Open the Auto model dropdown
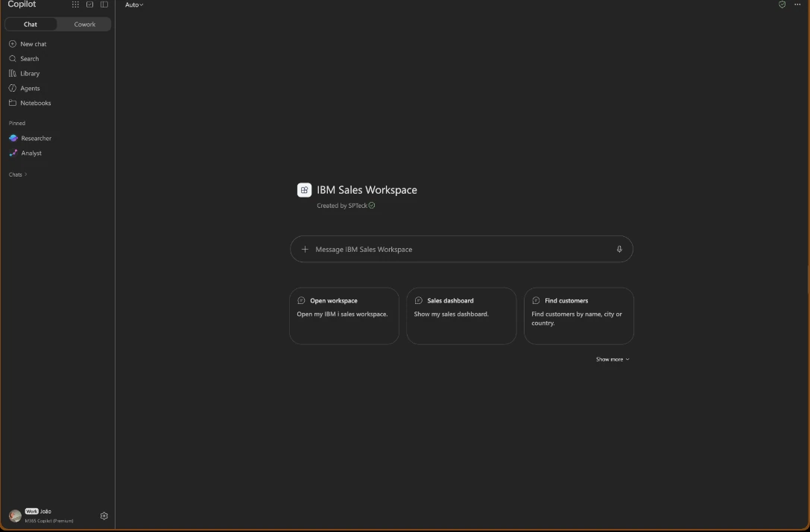 pos(134,4)
